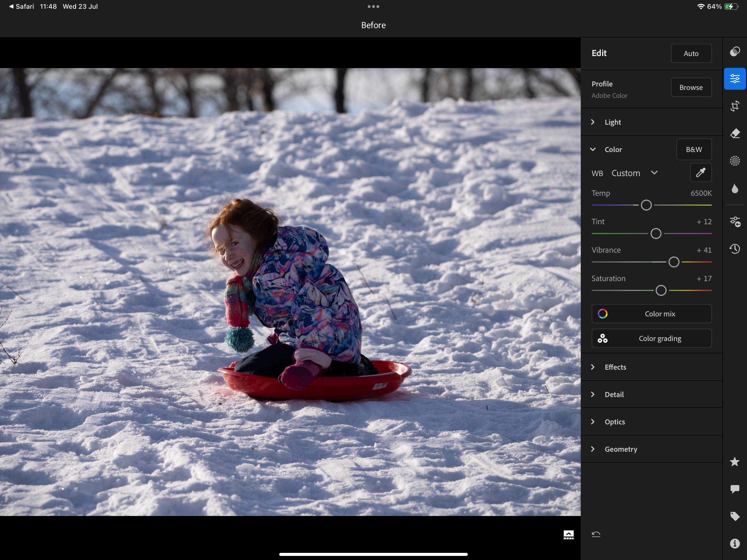The image size is (747, 560).
Task: Click the Browse profile button
Action: coord(691,87)
